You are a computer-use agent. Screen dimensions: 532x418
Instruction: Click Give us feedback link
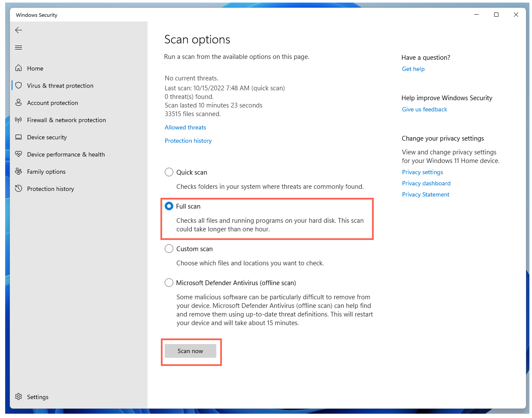(x=424, y=109)
